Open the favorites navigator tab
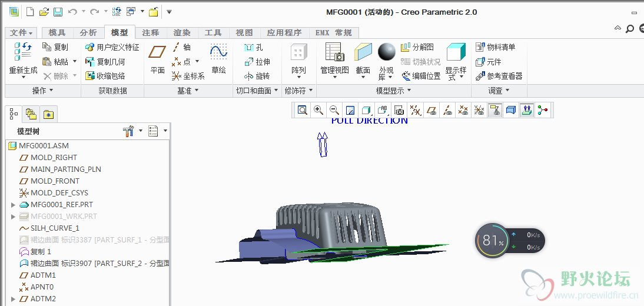Screen dimensions: 644x306 tap(49, 114)
